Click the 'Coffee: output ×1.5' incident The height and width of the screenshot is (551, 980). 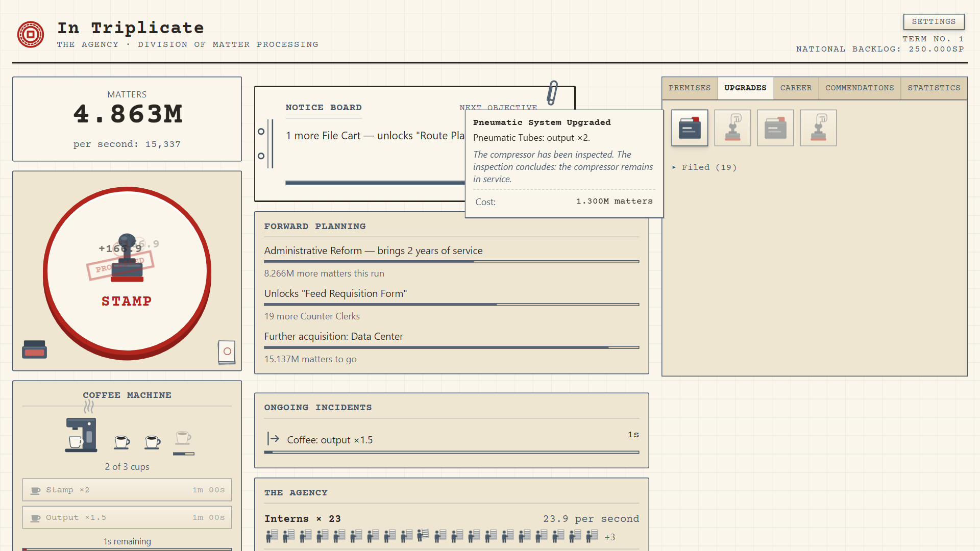330,440
